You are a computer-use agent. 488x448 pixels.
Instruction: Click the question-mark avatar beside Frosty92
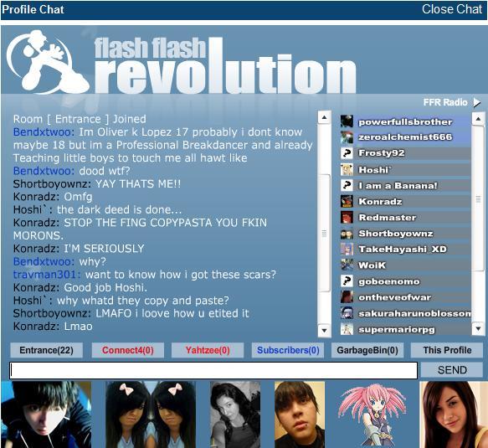click(x=347, y=153)
